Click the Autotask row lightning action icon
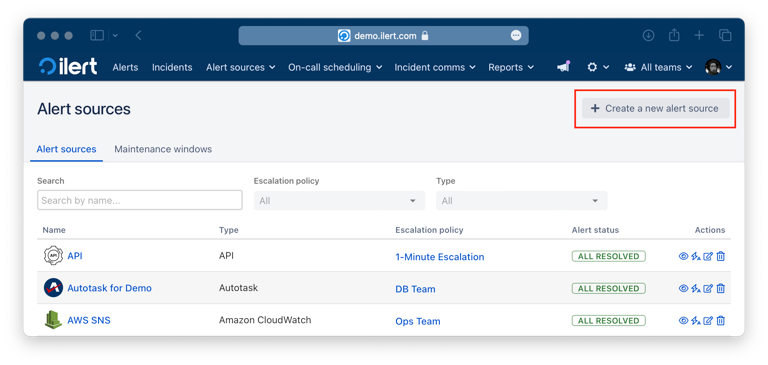 click(696, 289)
